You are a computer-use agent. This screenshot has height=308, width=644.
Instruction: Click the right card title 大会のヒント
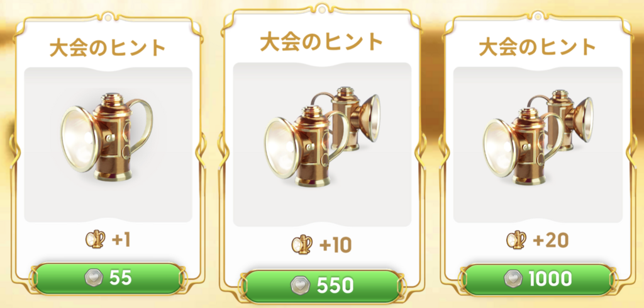click(x=537, y=47)
